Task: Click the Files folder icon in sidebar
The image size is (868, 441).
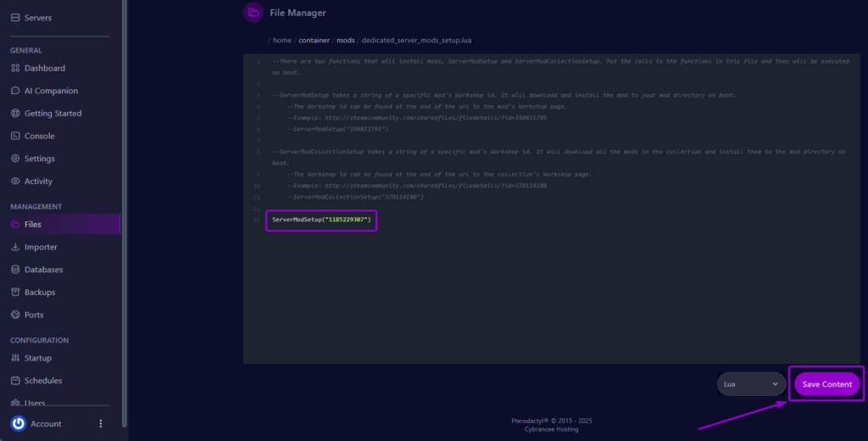Action: pyautogui.click(x=15, y=225)
